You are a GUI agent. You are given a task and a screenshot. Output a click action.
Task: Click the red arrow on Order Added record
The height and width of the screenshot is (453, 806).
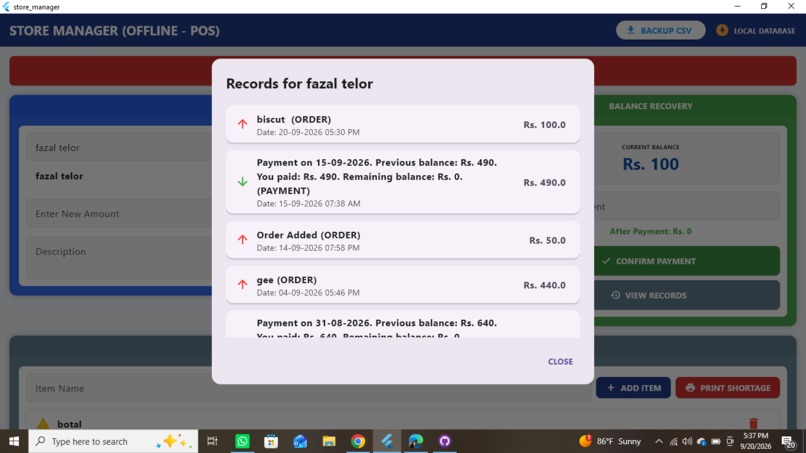pyautogui.click(x=242, y=240)
